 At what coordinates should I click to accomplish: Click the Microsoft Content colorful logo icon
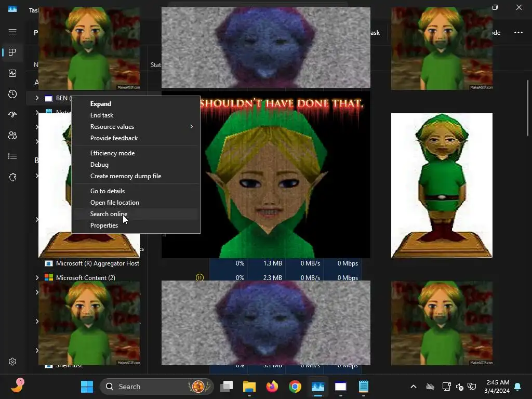(49, 277)
